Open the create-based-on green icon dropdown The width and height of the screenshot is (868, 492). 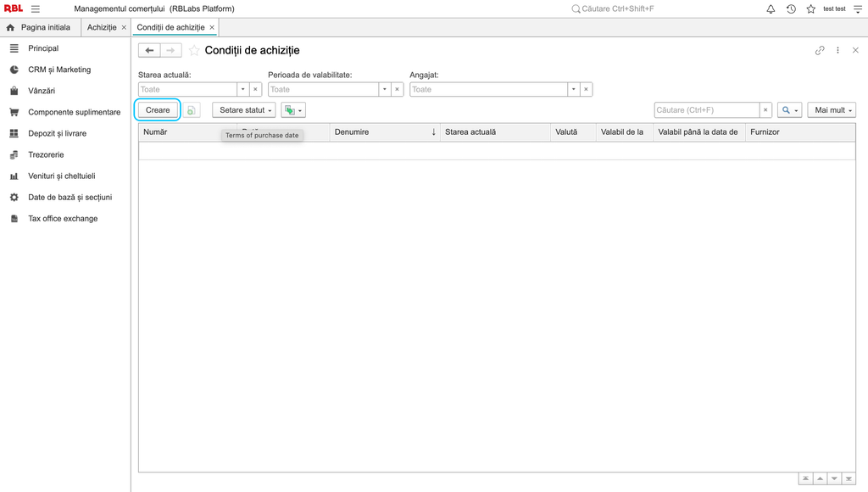click(293, 110)
